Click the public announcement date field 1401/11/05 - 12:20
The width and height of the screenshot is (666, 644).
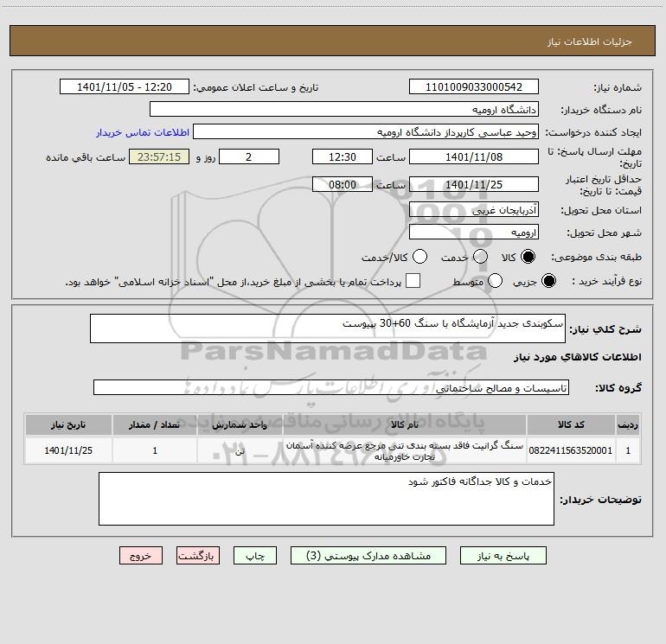pos(125,86)
